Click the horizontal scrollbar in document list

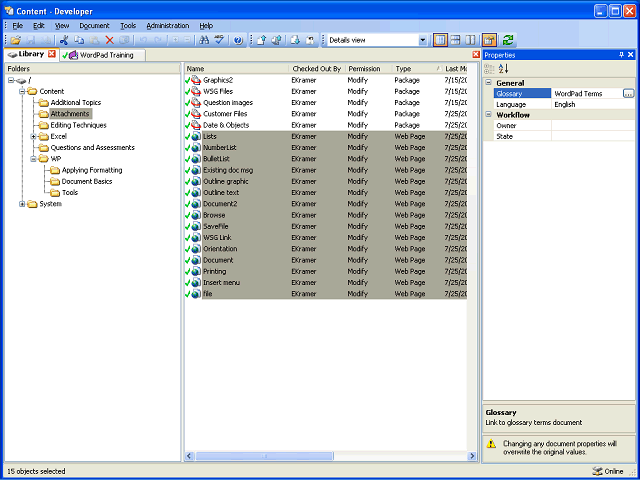tap(331, 456)
